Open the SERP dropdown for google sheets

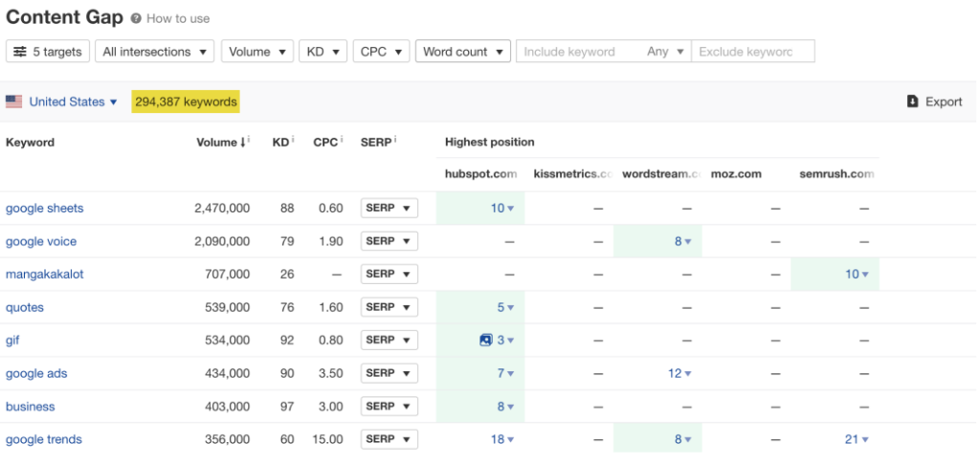click(x=389, y=208)
